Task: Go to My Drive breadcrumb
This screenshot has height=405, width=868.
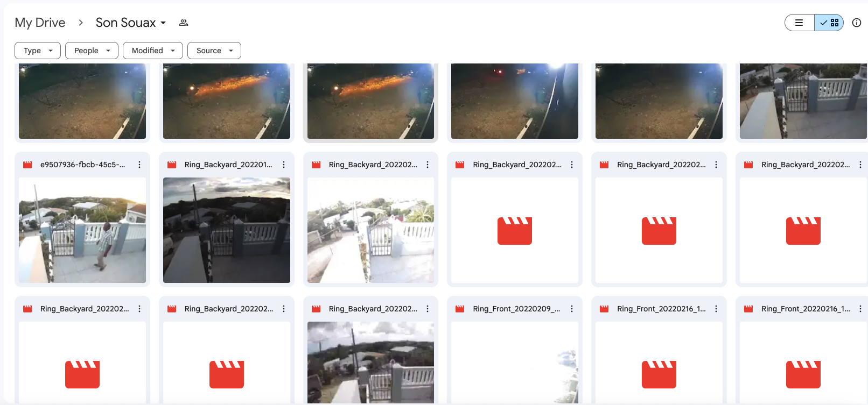Action: [40, 23]
